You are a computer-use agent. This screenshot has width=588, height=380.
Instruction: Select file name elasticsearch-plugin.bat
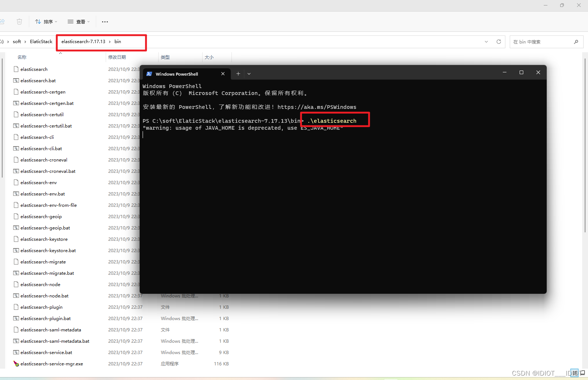46,318
